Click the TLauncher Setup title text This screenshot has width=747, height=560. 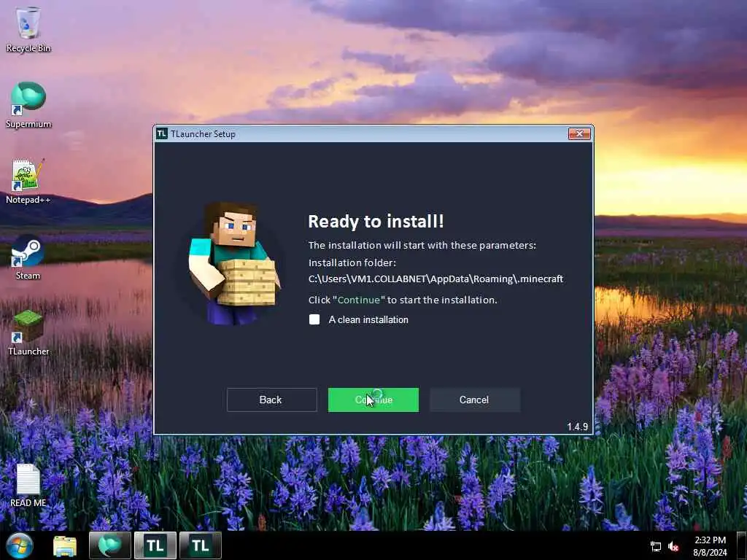click(x=203, y=134)
